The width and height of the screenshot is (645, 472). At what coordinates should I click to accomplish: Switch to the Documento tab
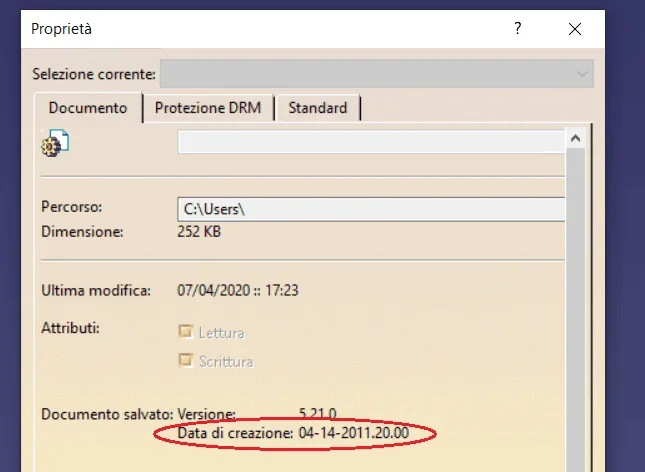tap(88, 108)
